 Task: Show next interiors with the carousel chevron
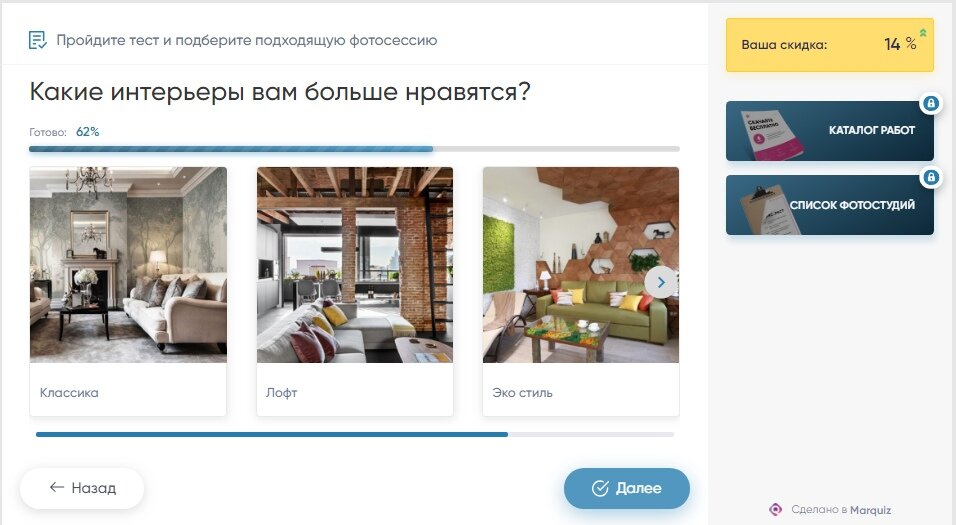[x=661, y=282]
